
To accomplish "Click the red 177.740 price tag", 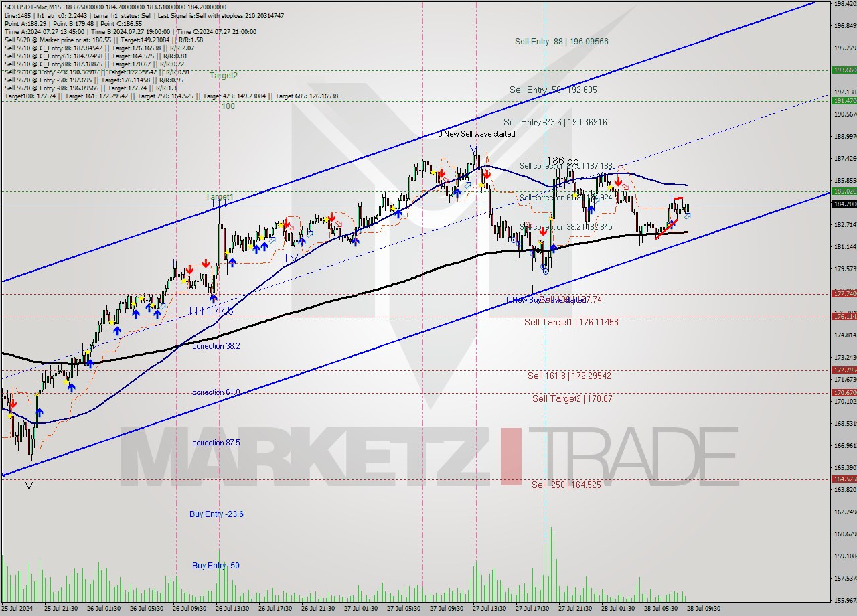I will [844, 293].
